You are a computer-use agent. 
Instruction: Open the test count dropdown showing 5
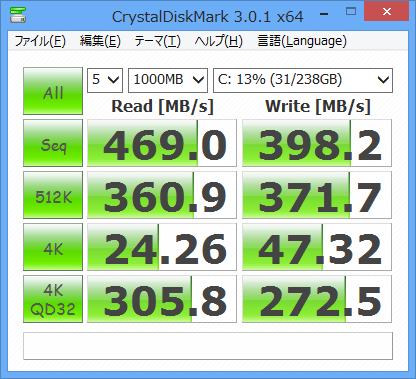105,80
